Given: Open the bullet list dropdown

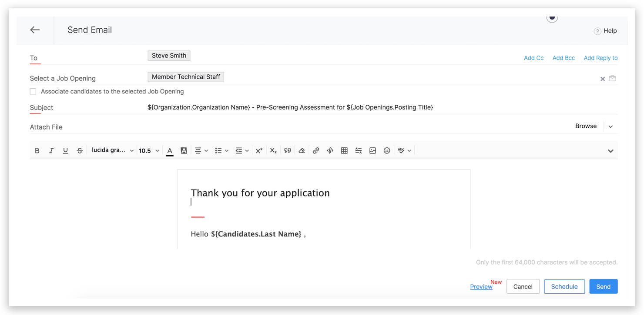Looking at the screenshot, I should click(221, 151).
